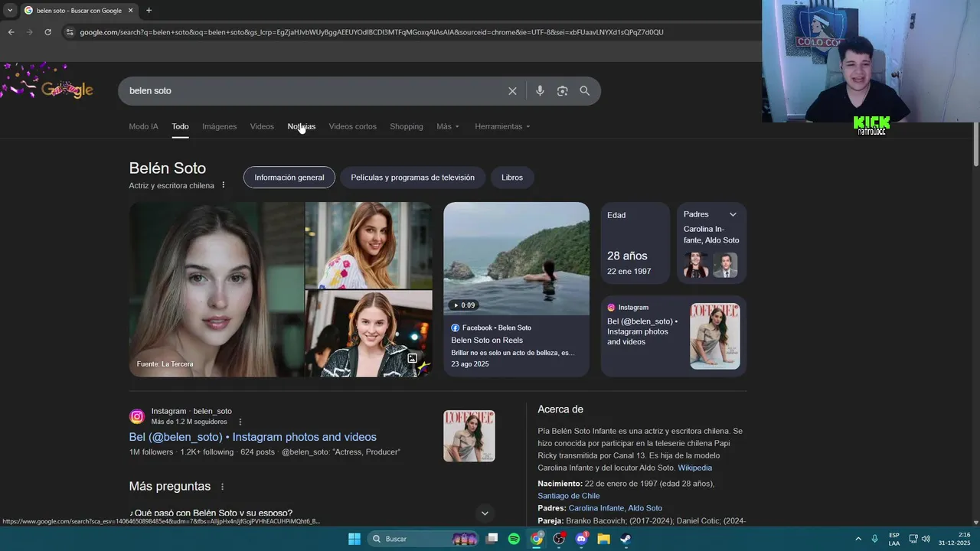Open a new browser tab

149,10
